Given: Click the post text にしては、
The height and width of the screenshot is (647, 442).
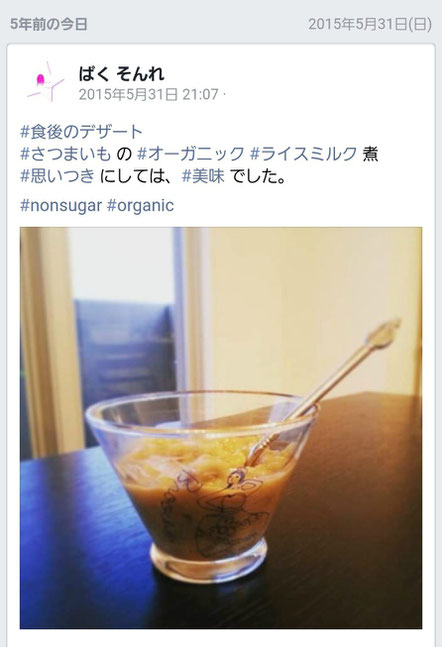Looking at the screenshot, I should [138, 176].
